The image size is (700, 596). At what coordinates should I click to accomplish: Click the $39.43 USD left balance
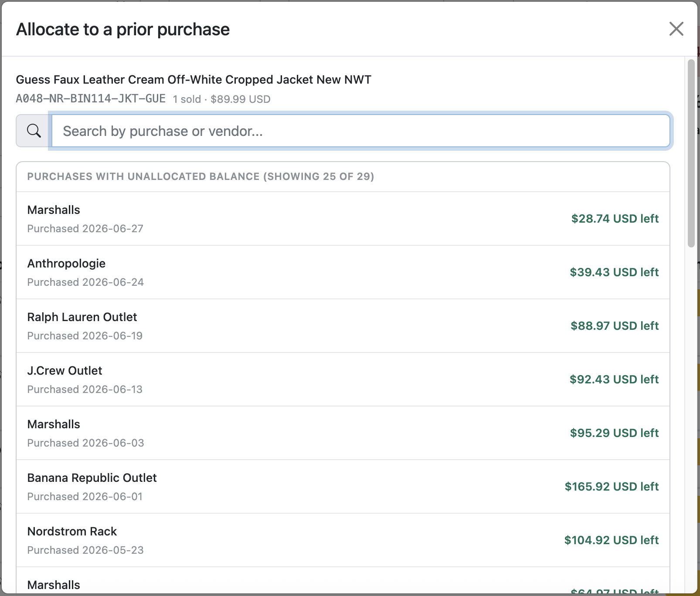pos(614,272)
